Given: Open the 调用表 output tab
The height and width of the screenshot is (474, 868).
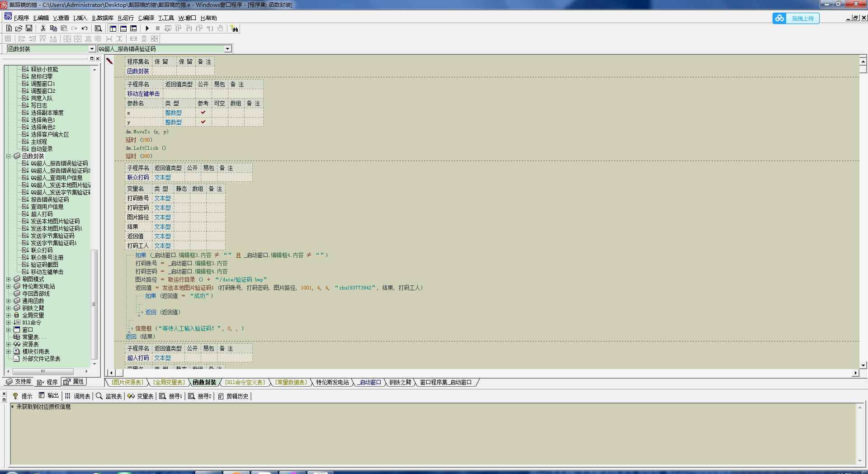Looking at the screenshot, I should pos(78,396).
